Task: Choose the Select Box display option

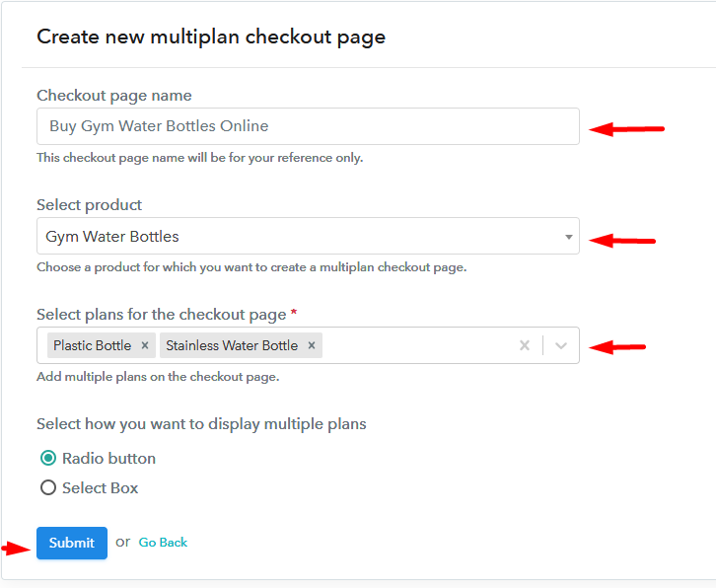Action: [x=48, y=487]
